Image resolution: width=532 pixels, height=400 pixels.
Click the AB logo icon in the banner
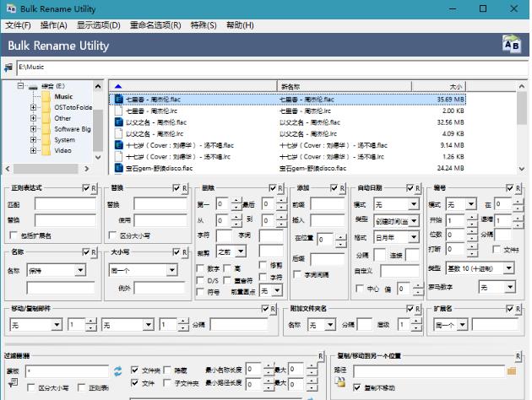click(511, 44)
